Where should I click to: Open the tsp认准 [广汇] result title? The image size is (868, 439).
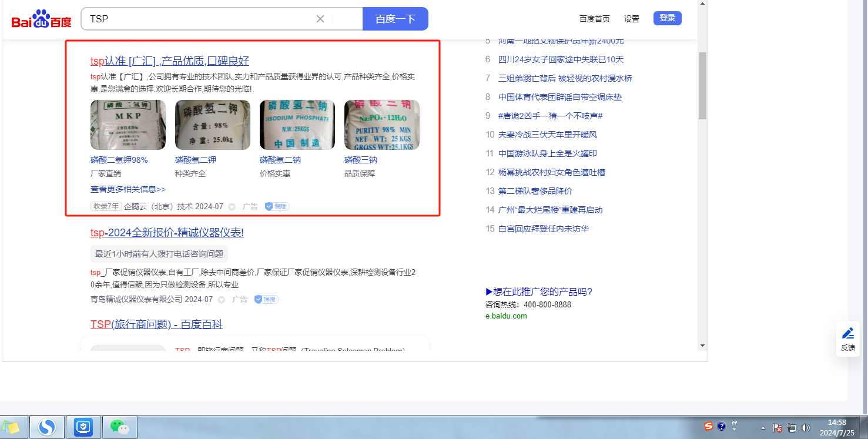click(170, 61)
